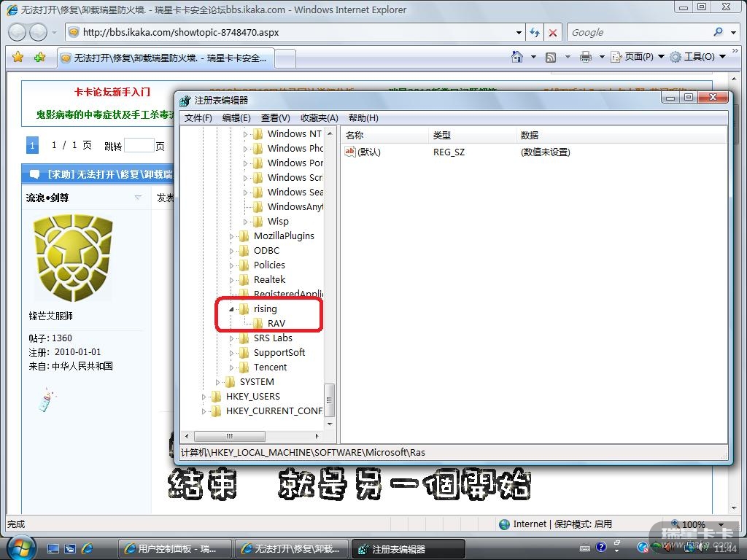
Task: Click the 跳转 page number input box
Action: point(139,145)
